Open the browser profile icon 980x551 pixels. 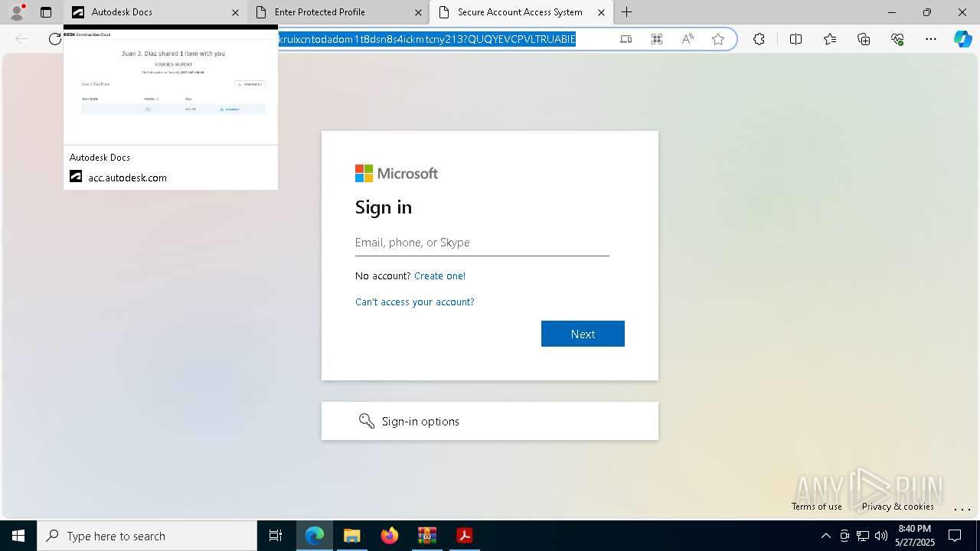pos(17,12)
